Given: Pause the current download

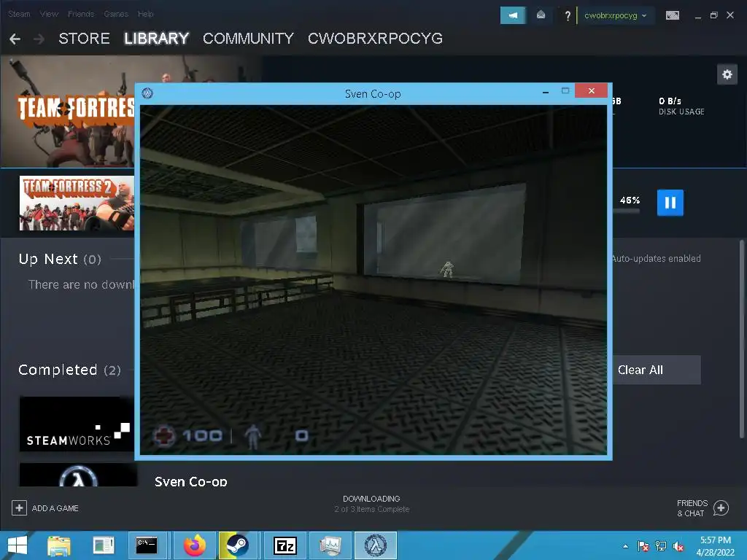Looking at the screenshot, I should click(670, 203).
